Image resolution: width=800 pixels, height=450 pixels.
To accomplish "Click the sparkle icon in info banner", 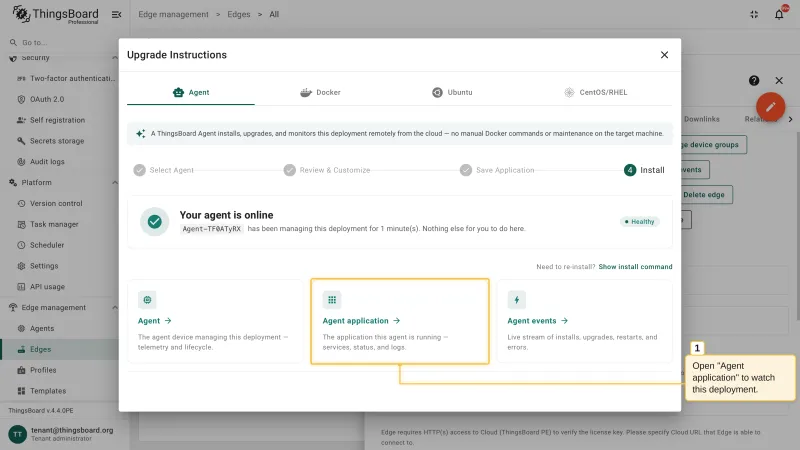I will [140, 134].
